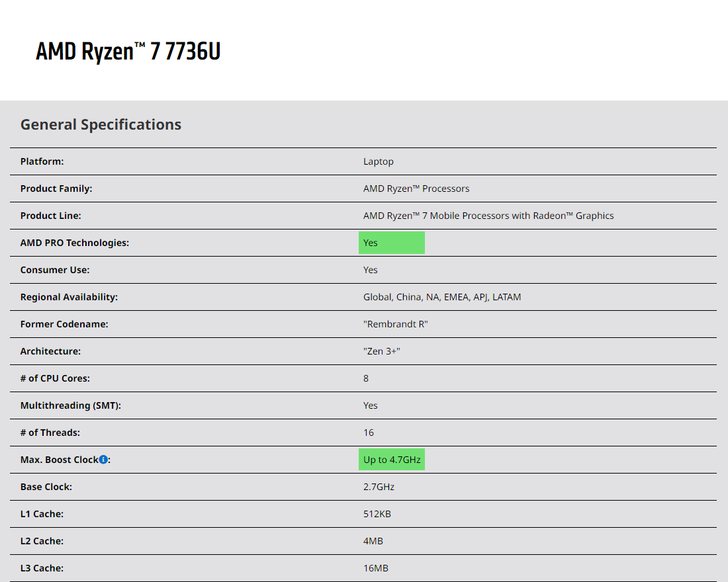Click the 'Regional Availability:' label
This screenshot has height=582, width=728.
tap(69, 297)
